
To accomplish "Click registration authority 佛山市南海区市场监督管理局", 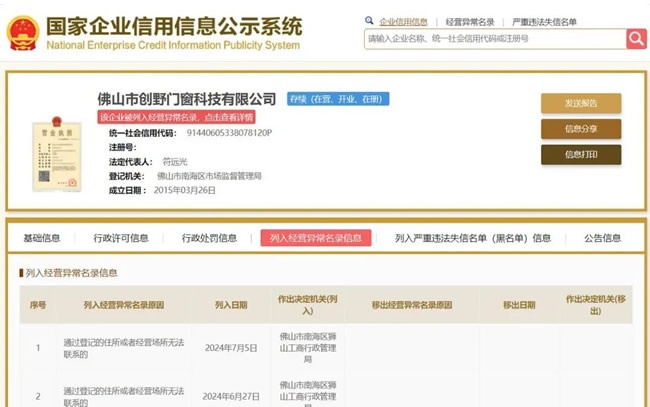I will click(x=209, y=176).
